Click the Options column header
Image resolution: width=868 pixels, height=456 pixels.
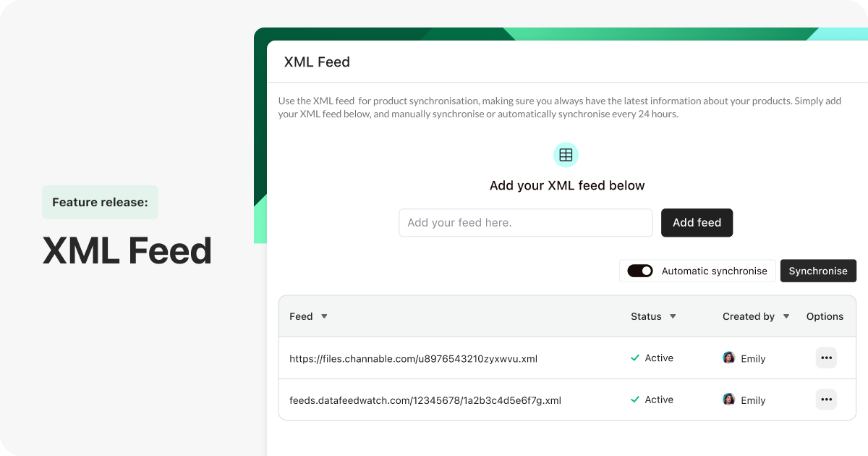pos(825,316)
